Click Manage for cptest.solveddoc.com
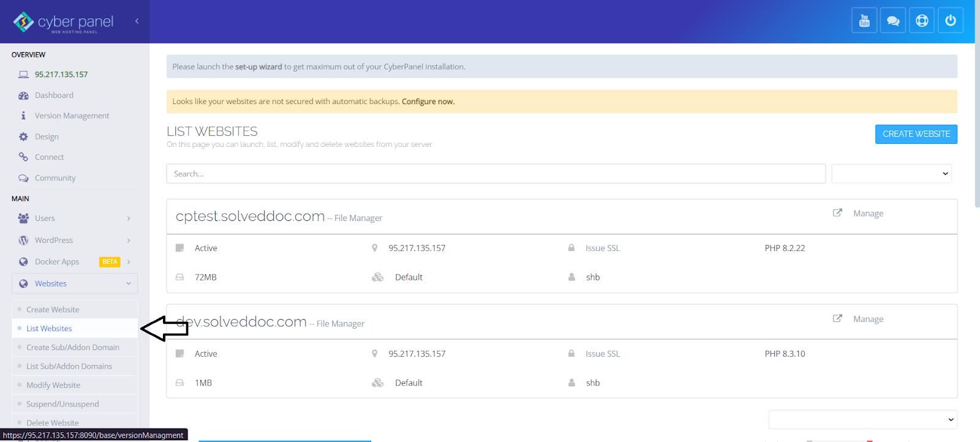The width and height of the screenshot is (980, 442). pos(868,214)
